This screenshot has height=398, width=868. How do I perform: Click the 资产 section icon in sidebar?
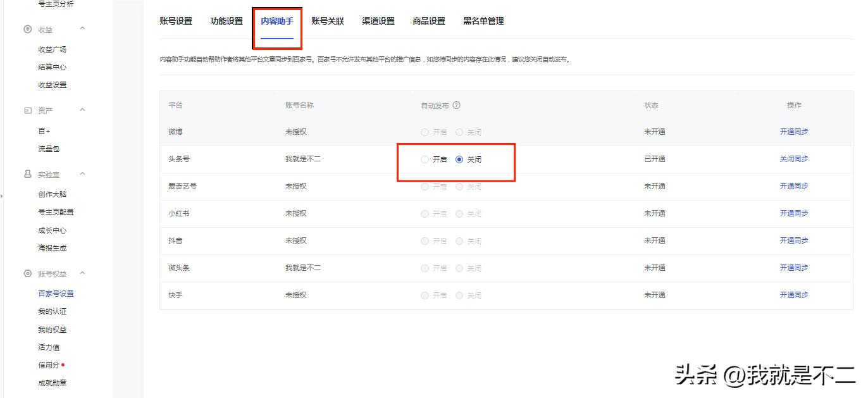click(27, 110)
